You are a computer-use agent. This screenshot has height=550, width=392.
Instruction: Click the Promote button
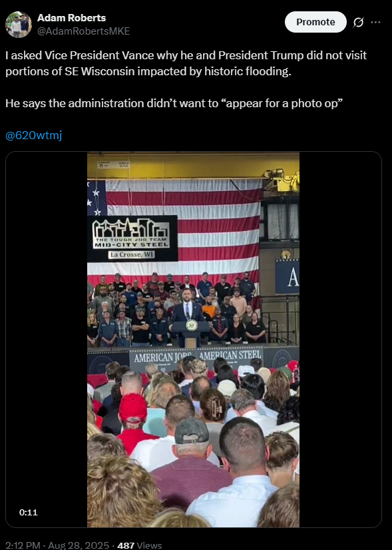coord(315,22)
